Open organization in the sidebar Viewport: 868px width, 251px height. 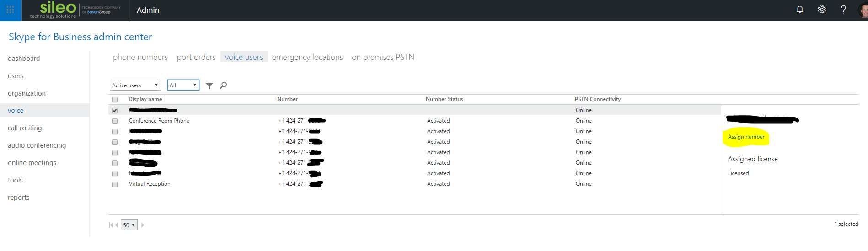(27, 93)
